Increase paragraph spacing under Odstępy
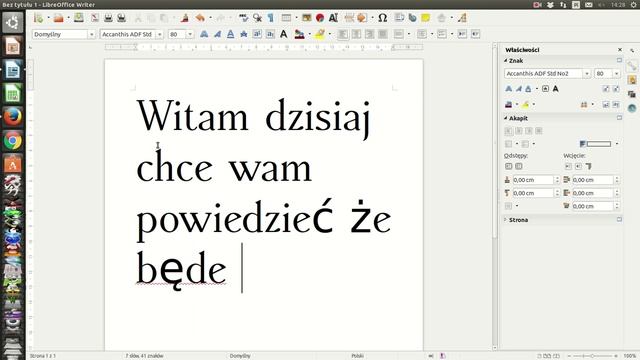The height and width of the screenshot is (360, 640). (x=509, y=167)
